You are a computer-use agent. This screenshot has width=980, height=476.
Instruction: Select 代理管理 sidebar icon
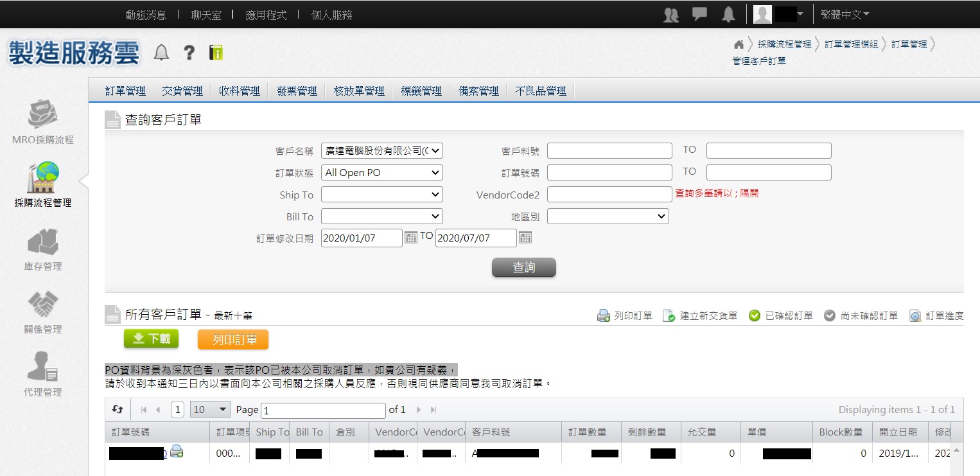coord(43,367)
